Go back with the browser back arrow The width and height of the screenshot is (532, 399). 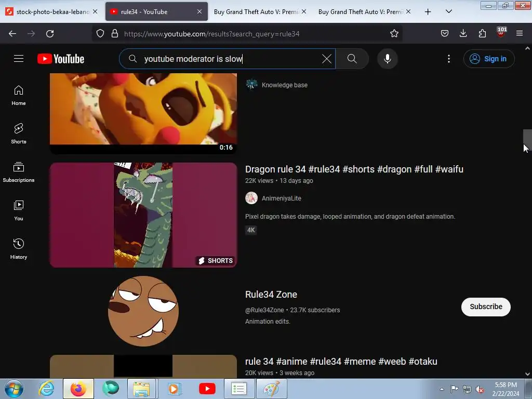(x=12, y=34)
